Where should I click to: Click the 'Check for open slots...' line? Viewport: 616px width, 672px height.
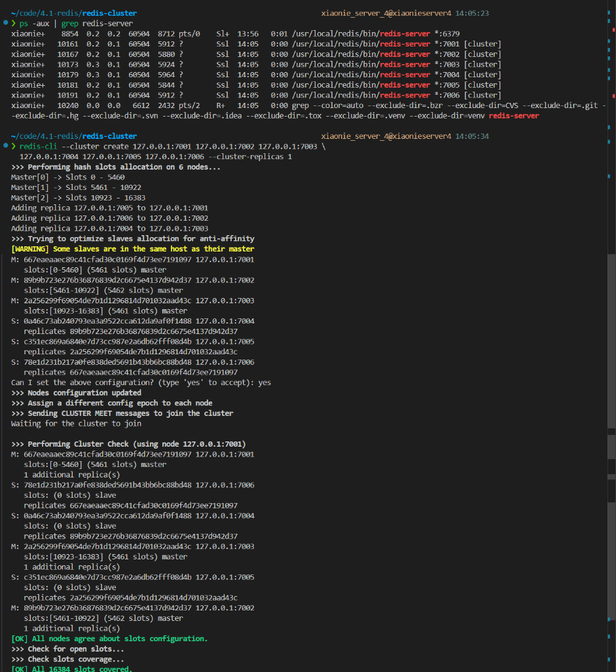(x=67, y=649)
